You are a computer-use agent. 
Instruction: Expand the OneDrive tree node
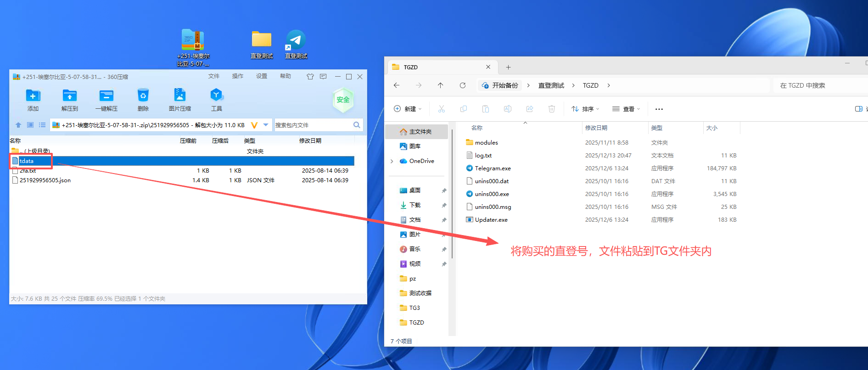392,161
